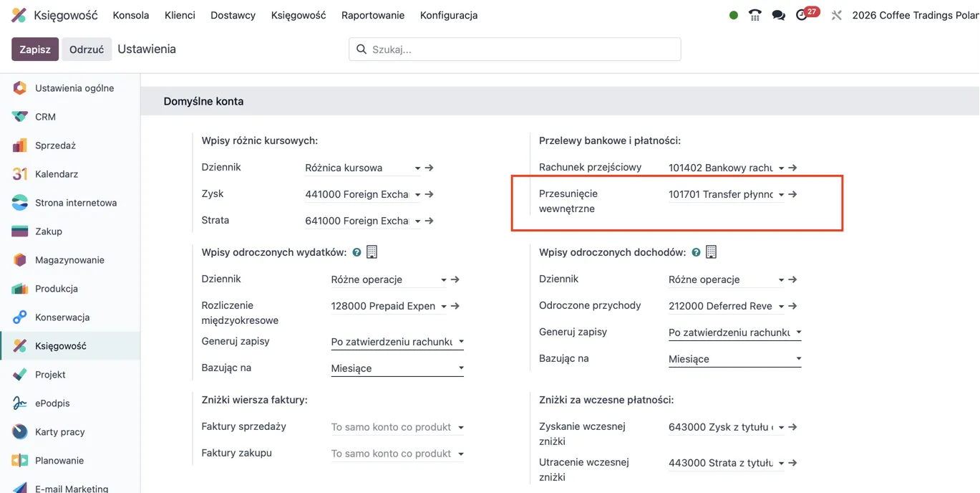Click help icon next to Wpisy odroczonych dochodów
The width and height of the screenshot is (980, 493).
[696, 252]
